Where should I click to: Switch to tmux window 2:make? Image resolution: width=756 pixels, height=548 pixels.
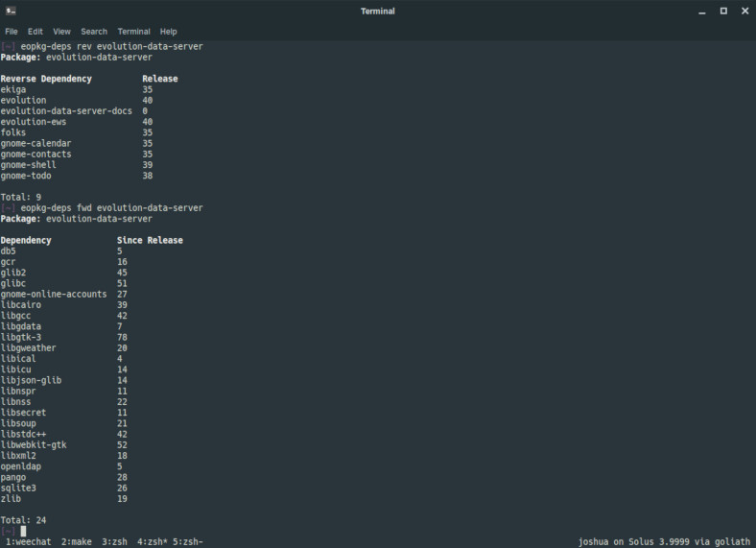click(77, 541)
